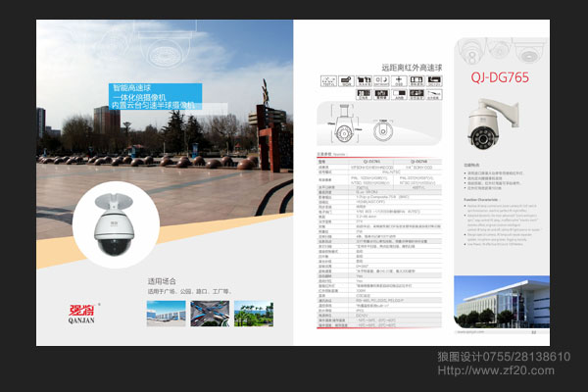Select the sun and moon day-night icon
Viewport: 588px width, 392px height.
tap(382, 81)
